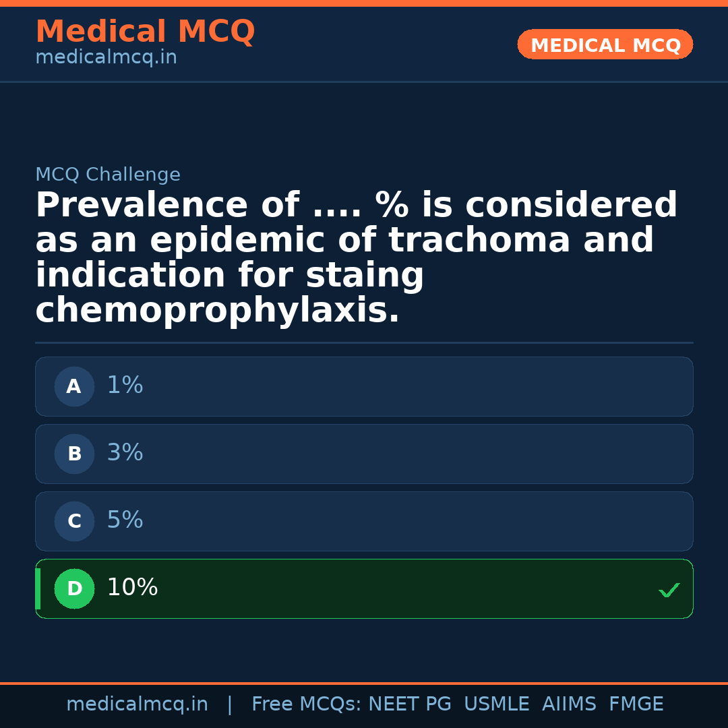Click the letter C circle icon
728x728 pixels.
74,522
